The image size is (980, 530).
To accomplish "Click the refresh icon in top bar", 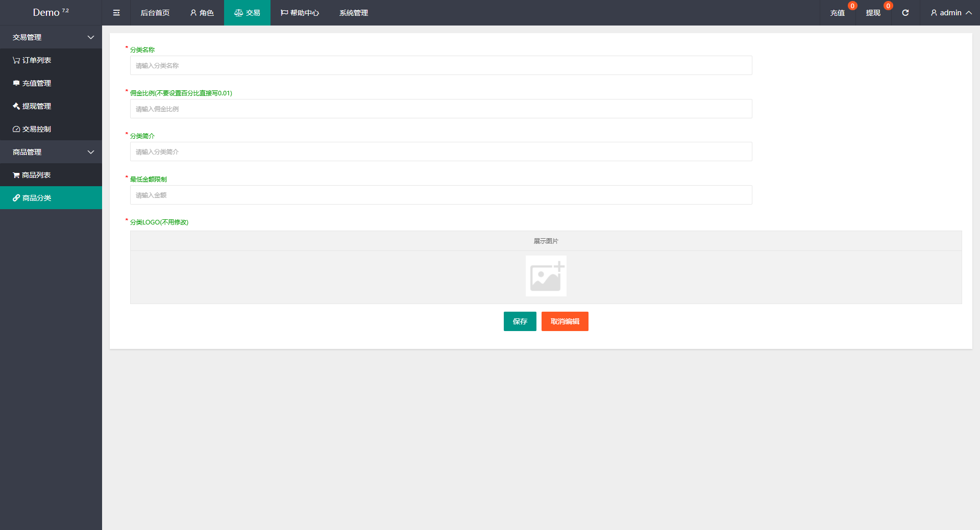I will 905,13.
